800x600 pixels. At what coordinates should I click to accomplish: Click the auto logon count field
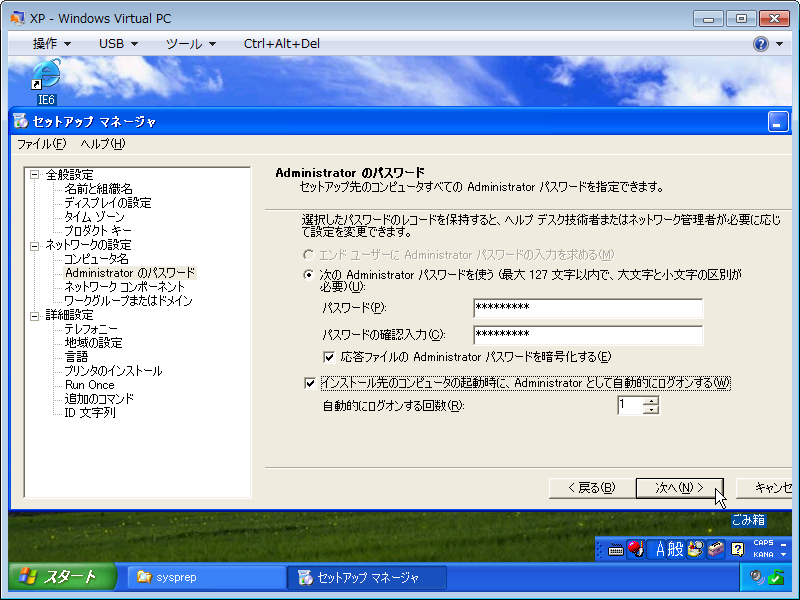[x=630, y=405]
